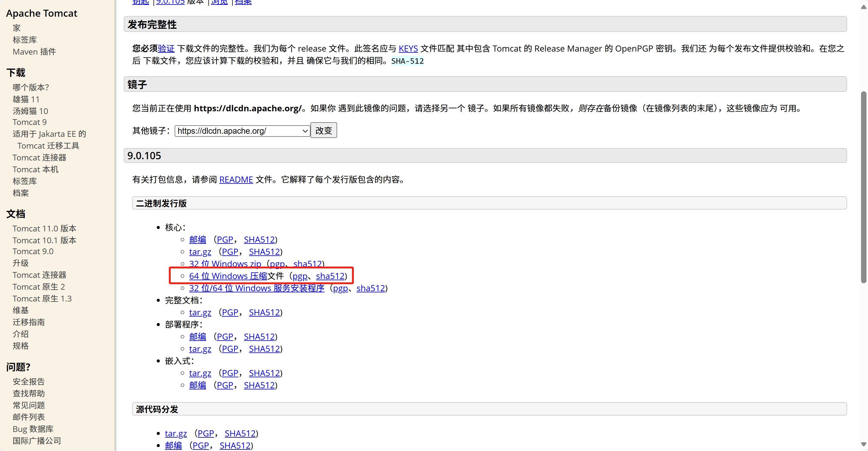This screenshot has height=451, width=868.
Task: Open sha512 for 64-bit Windows zip
Action: (330, 276)
